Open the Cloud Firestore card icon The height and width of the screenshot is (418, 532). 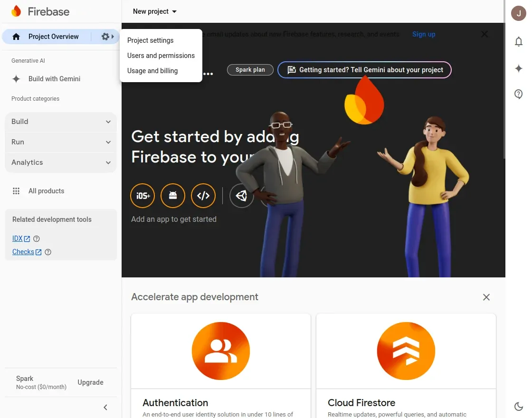[406, 351]
